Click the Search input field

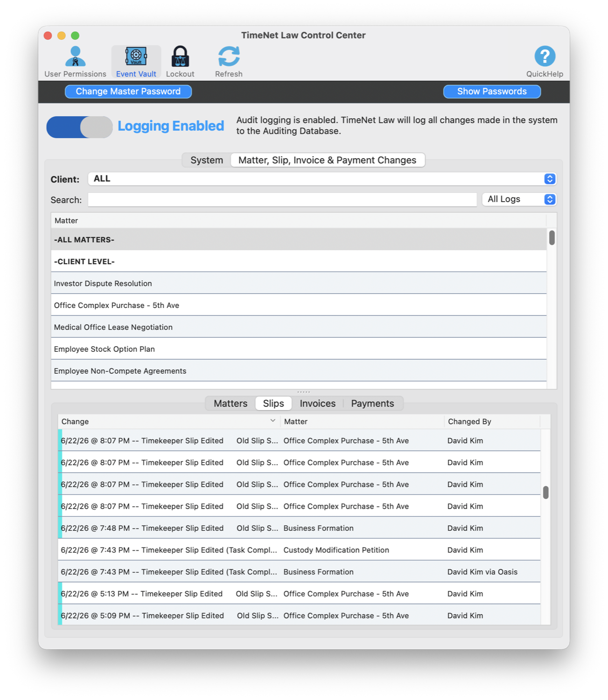tap(282, 200)
